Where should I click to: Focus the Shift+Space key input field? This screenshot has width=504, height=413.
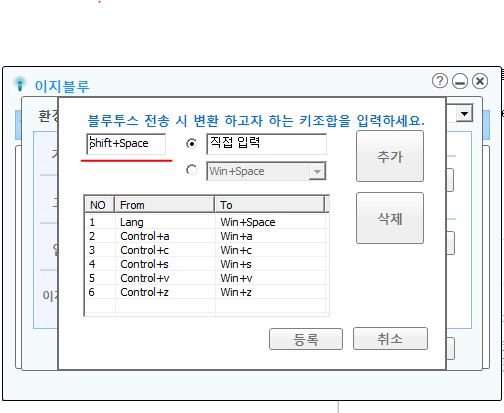click(x=126, y=144)
